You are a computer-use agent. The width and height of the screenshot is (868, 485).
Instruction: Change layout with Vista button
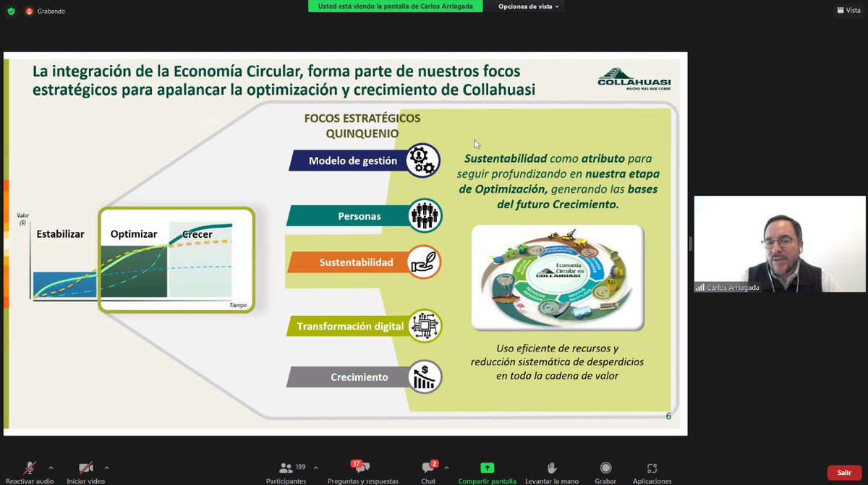848,10
